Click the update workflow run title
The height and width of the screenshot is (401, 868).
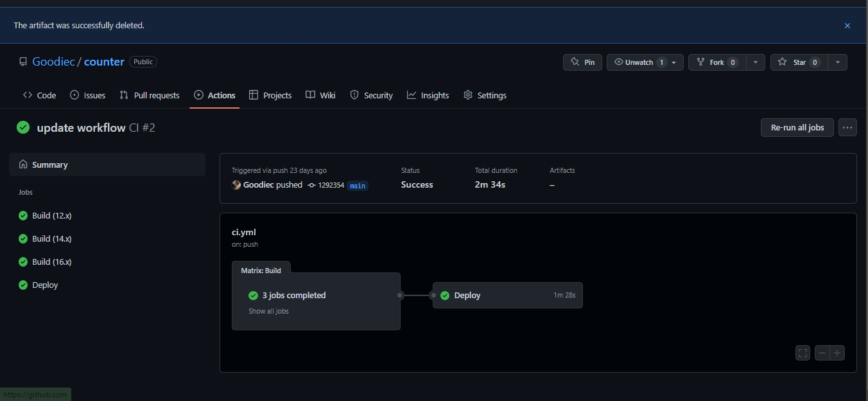(x=81, y=128)
